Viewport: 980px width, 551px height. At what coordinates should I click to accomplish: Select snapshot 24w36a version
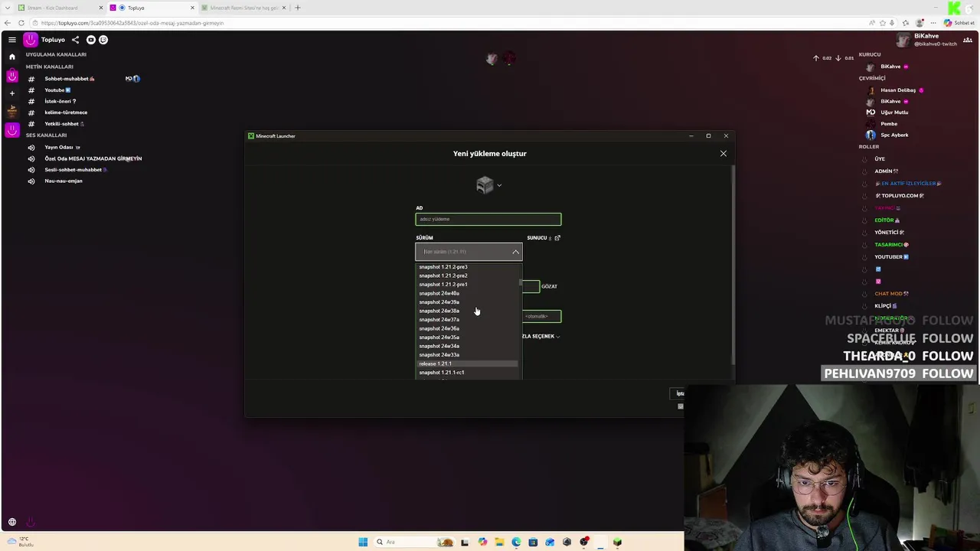pos(468,328)
